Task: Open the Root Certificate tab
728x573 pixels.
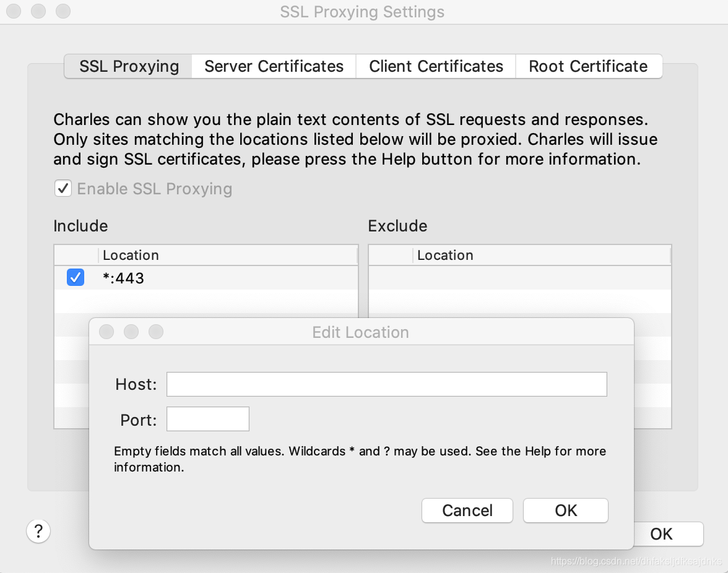Action: (588, 66)
